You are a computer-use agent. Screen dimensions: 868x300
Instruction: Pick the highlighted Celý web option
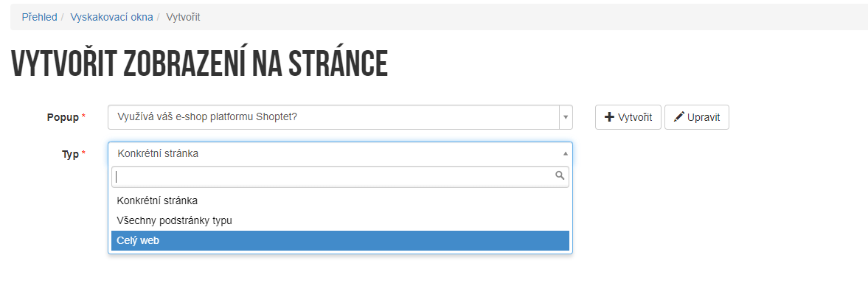(x=341, y=241)
